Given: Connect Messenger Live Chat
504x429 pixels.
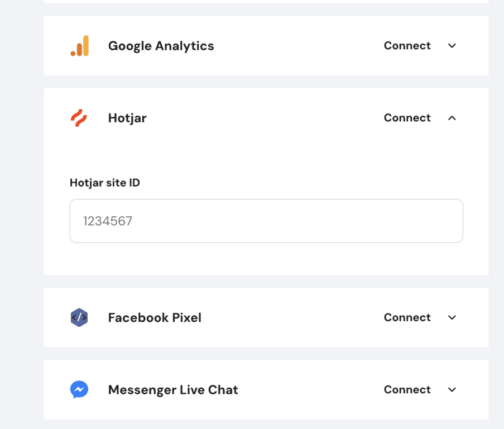Looking at the screenshot, I should click(x=407, y=389).
